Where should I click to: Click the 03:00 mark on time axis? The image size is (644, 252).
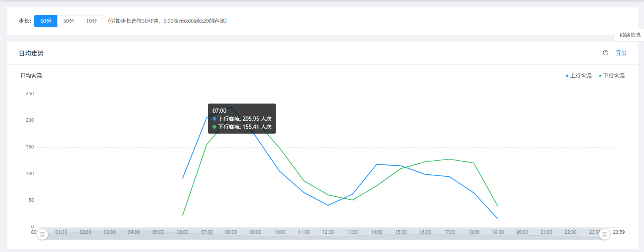click(x=109, y=232)
